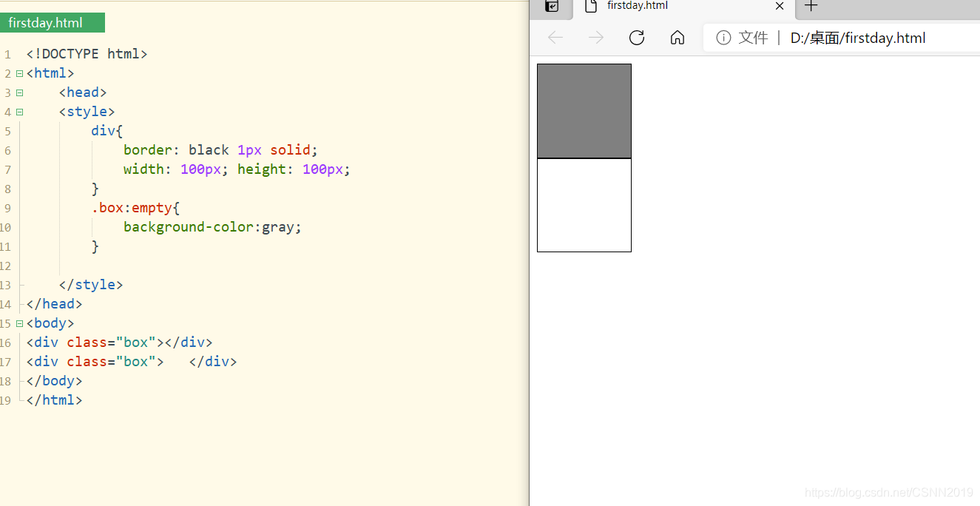This screenshot has height=506, width=980.
Task: Collapse the body tag fold marker
Action: click(19, 323)
